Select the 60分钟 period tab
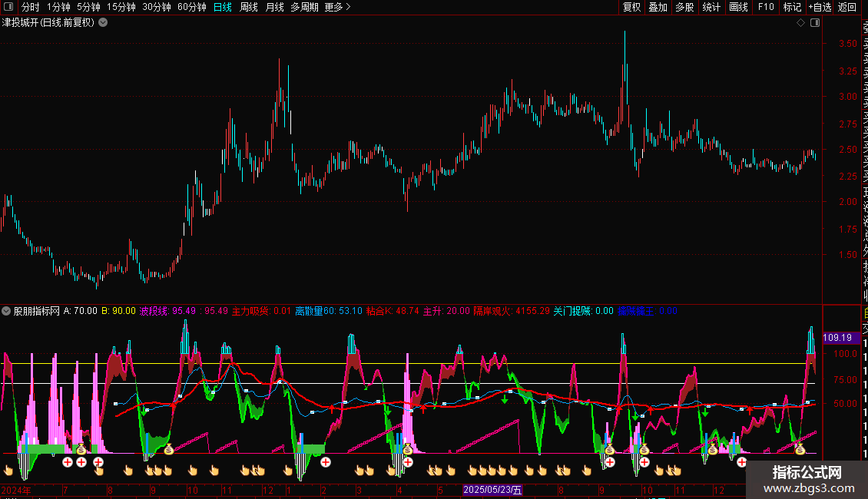This screenshot has width=868, height=499. 191,7
